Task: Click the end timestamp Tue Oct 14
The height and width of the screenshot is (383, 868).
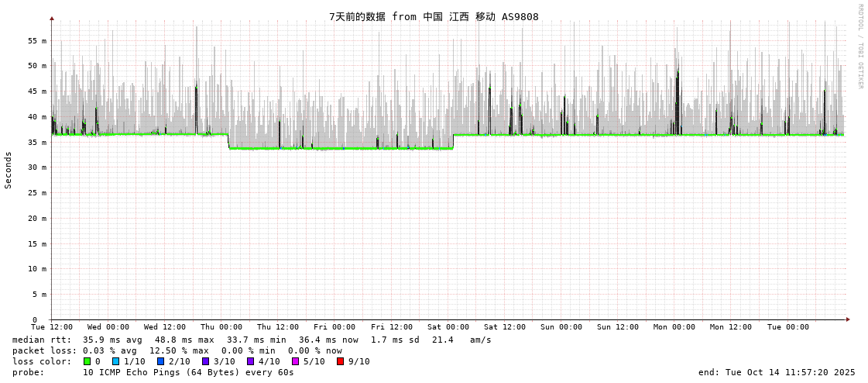Action: (x=777, y=372)
